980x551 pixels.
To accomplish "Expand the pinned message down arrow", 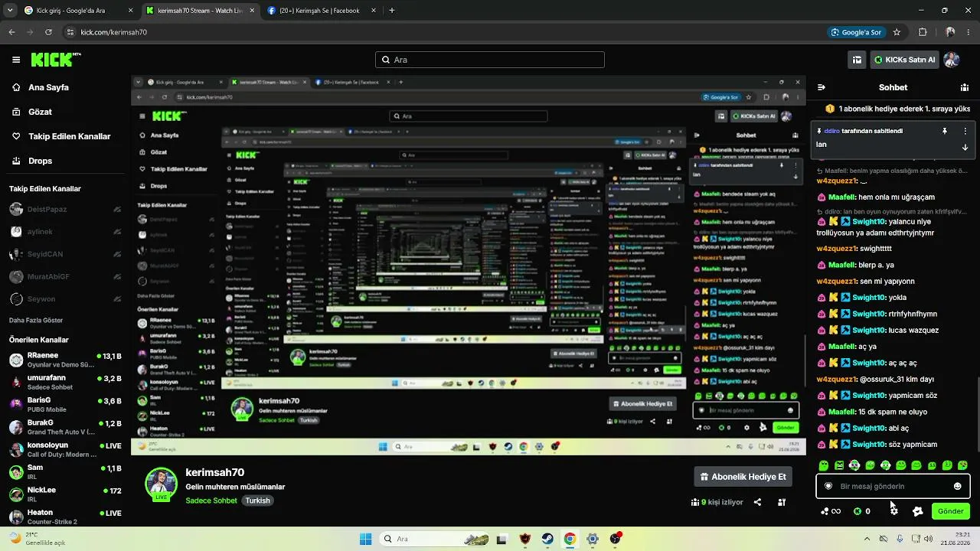I will coord(965,147).
